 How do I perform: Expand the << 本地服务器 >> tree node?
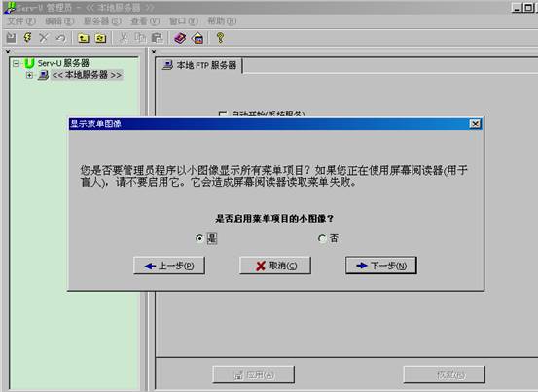pyautogui.click(x=29, y=75)
